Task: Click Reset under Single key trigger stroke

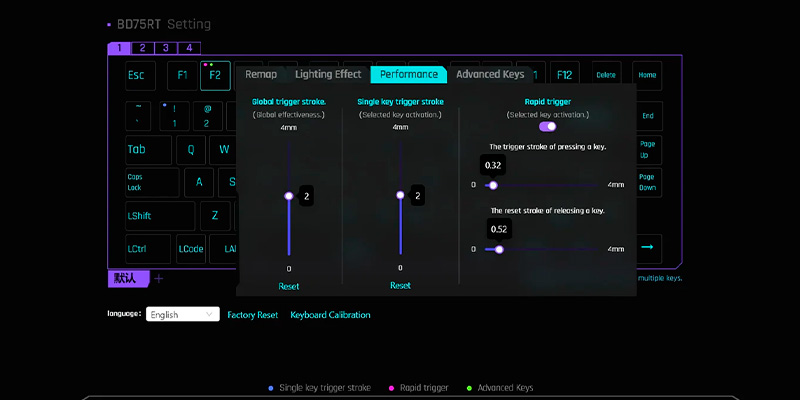Action: [x=400, y=286]
